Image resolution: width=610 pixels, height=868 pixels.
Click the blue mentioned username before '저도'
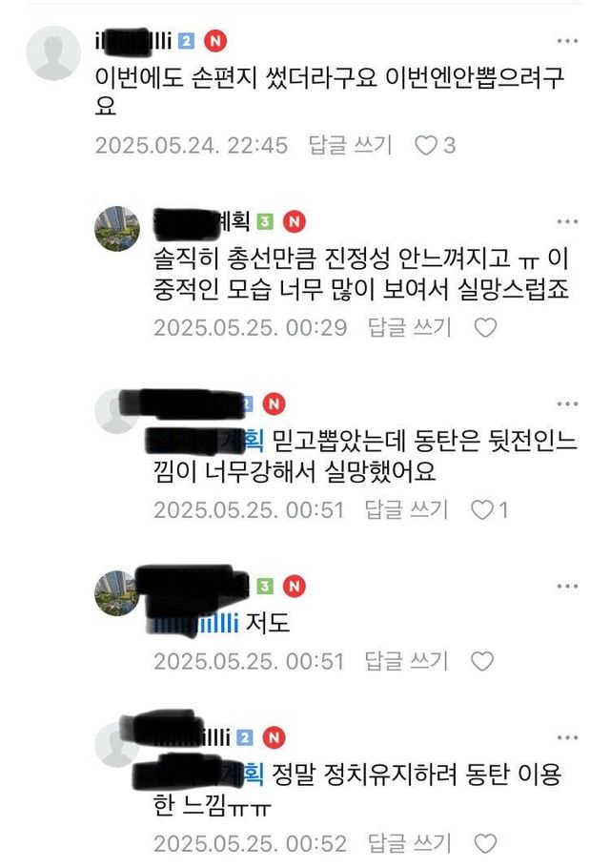(195, 623)
